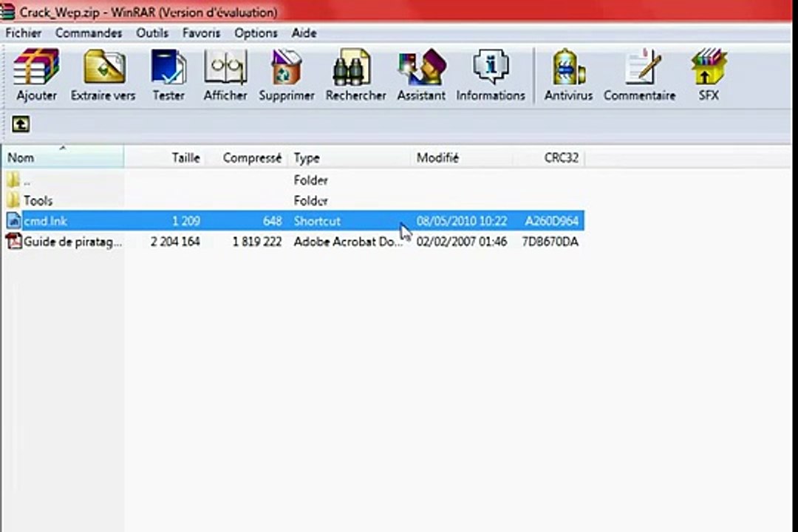This screenshot has width=798, height=532.
Task: Run Antivirus scan icon
Action: click(568, 66)
